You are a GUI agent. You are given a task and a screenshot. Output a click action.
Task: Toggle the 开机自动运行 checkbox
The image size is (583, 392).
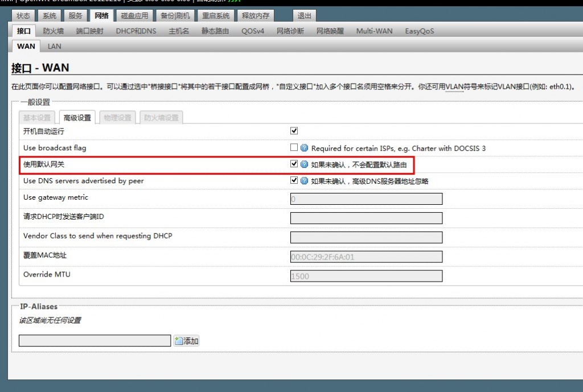coord(294,131)
